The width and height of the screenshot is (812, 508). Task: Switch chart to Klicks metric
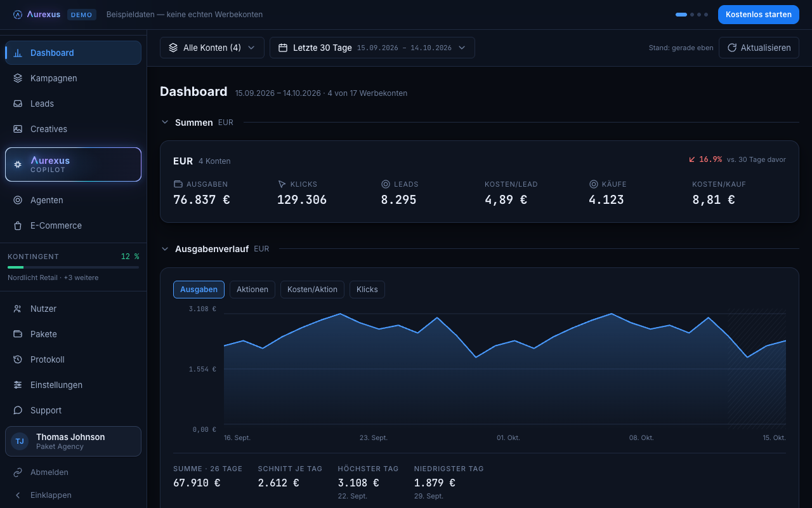tap(367, 290)
